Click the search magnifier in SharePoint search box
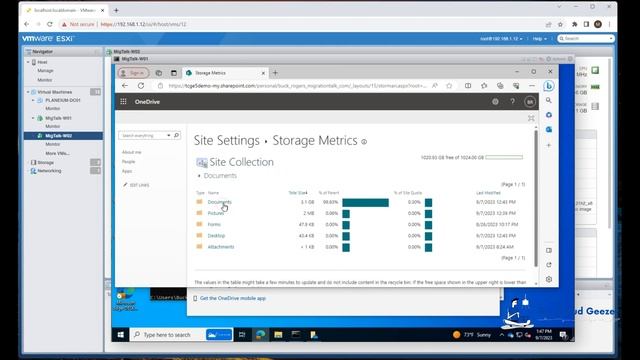 click(x=176, y=135)
